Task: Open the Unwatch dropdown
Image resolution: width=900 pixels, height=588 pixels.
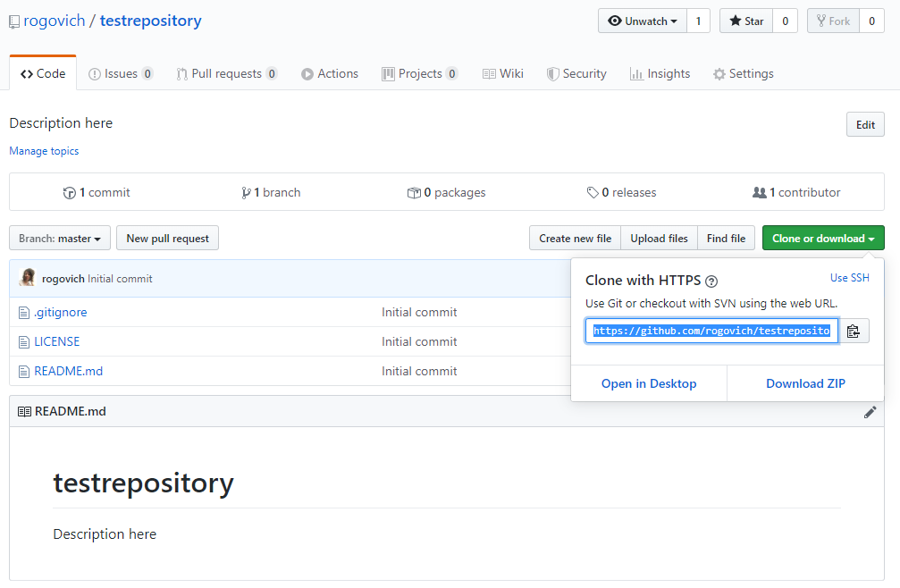Action: click(643, 21)
